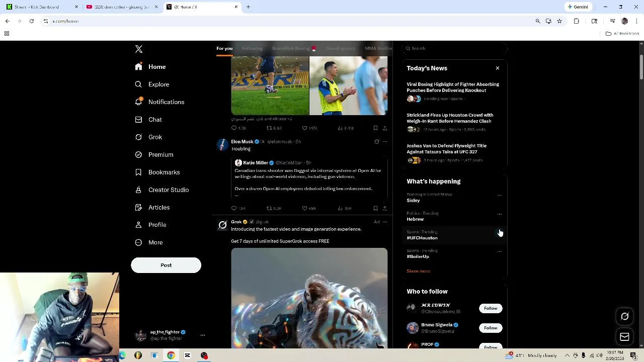Image resolution: width=644 pixels, height=362 pixels.
Task: Follow MR EDWIN
Action: pos(491,308)
